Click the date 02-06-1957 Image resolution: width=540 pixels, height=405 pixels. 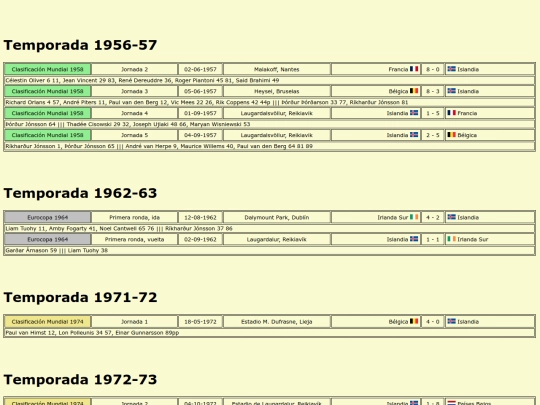click(x=200, y=69)
